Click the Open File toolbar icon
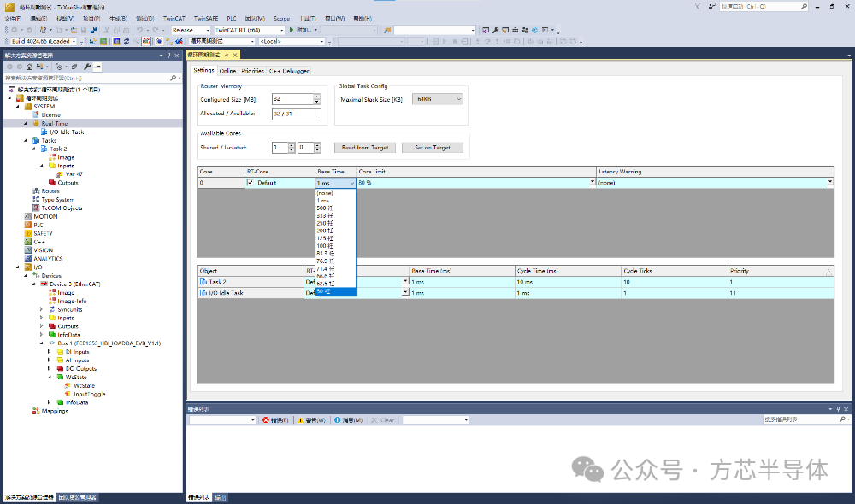 tap(74, 31)
